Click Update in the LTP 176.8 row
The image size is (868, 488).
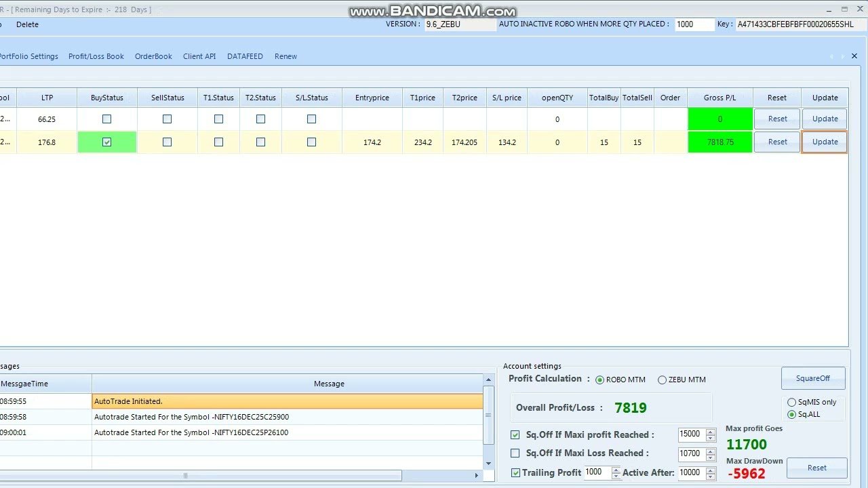click(825, 142)
